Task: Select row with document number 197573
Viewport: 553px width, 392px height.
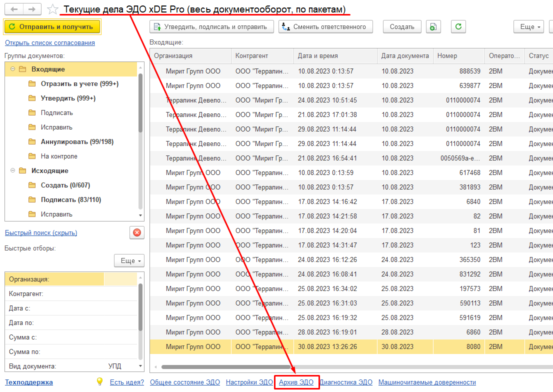Action: tap(351, 288)
